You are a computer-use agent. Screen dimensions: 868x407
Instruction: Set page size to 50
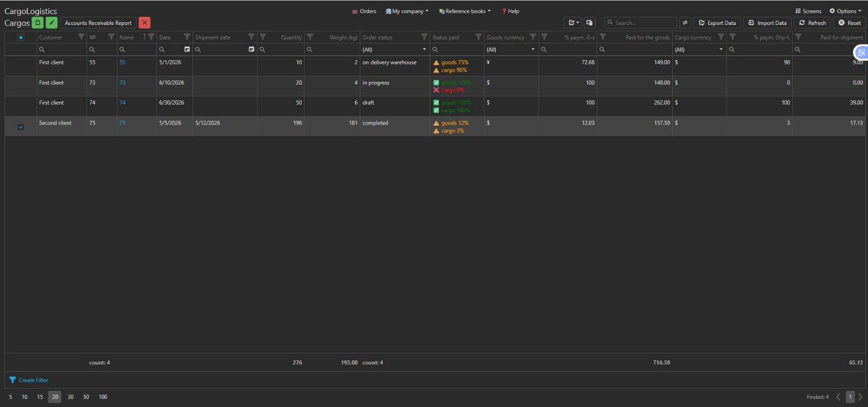click(86, 397)
